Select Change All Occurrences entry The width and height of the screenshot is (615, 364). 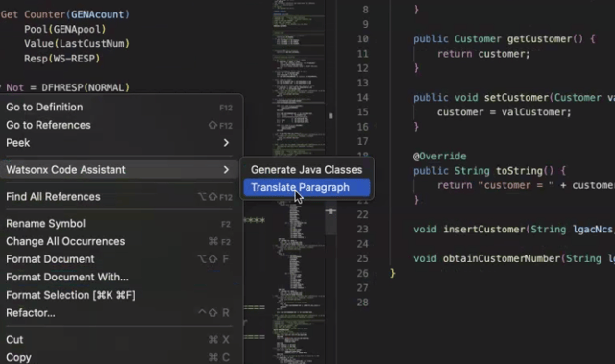tap(119, 241)
